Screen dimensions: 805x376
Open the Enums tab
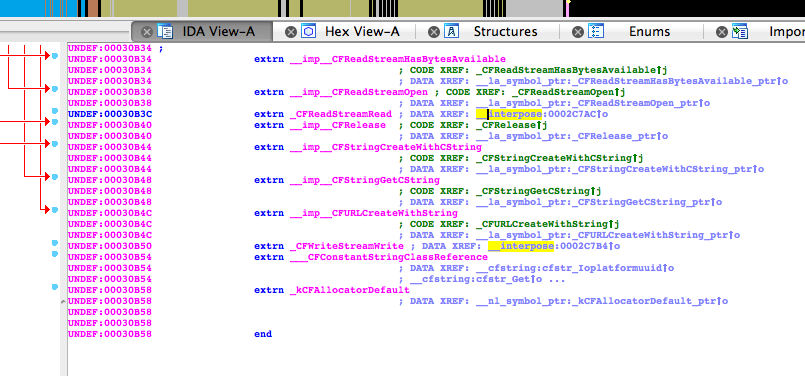pos(649,32)
